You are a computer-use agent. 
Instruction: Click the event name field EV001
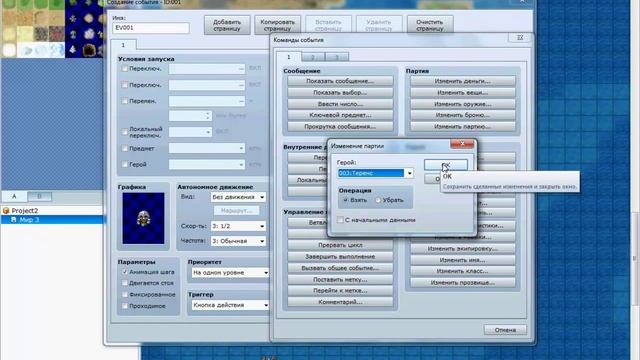151,28
